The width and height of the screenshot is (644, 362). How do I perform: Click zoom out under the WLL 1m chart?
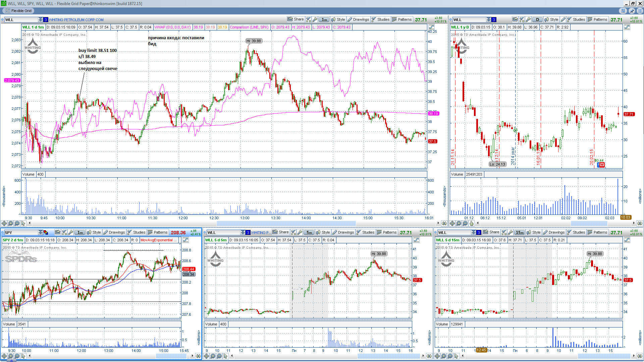coord(17,223)
